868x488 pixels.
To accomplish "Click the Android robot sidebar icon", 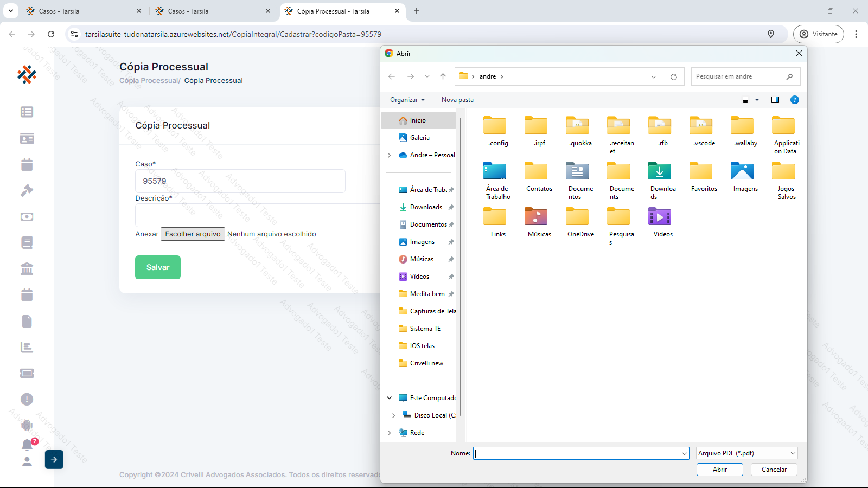I will click(x=27, y=425).
